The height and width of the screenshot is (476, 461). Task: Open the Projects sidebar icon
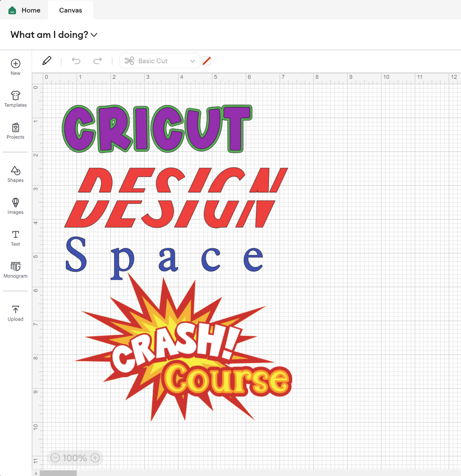[x=16, y=128]
